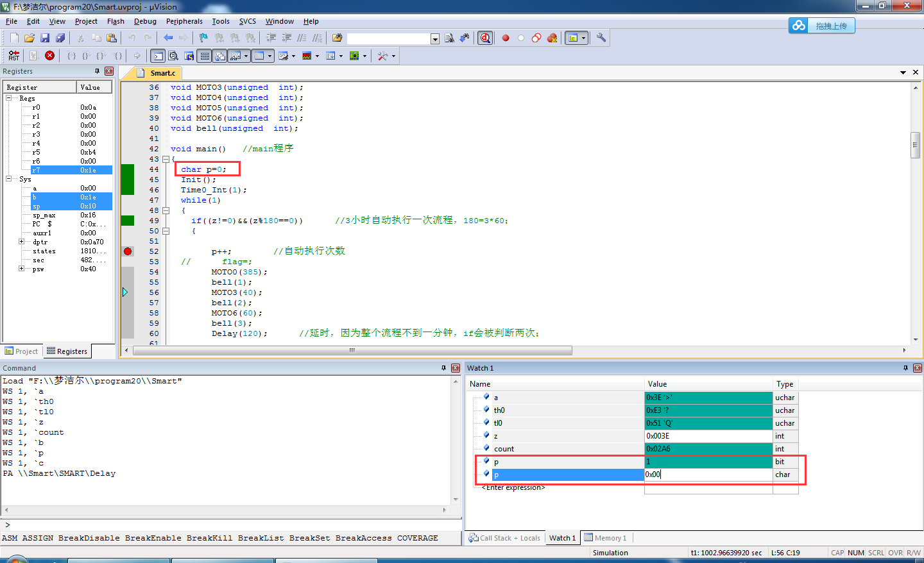
Task: Collapse the Sys tree node
Action: point(9,179)
